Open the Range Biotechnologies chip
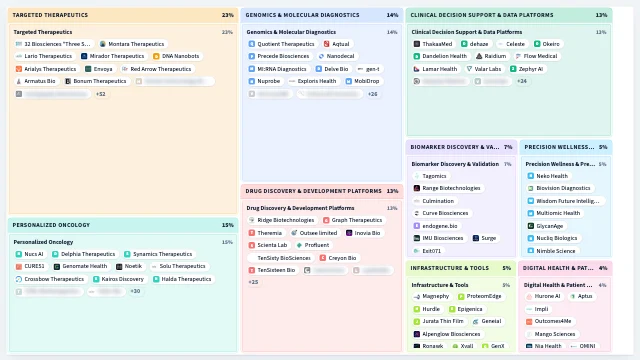Image resolution: width=640 pixels, height=360 pixels. tap(447, 188)
